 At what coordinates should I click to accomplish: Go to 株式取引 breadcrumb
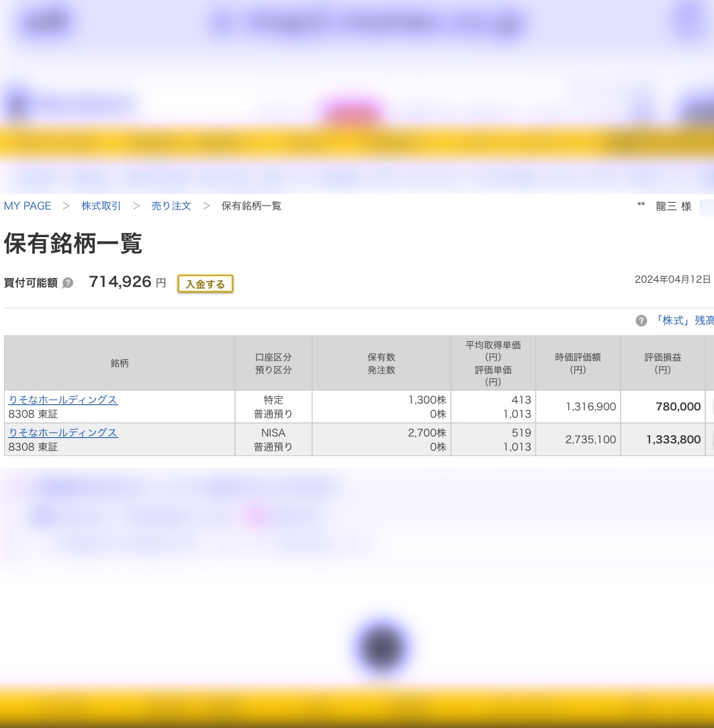101,206
